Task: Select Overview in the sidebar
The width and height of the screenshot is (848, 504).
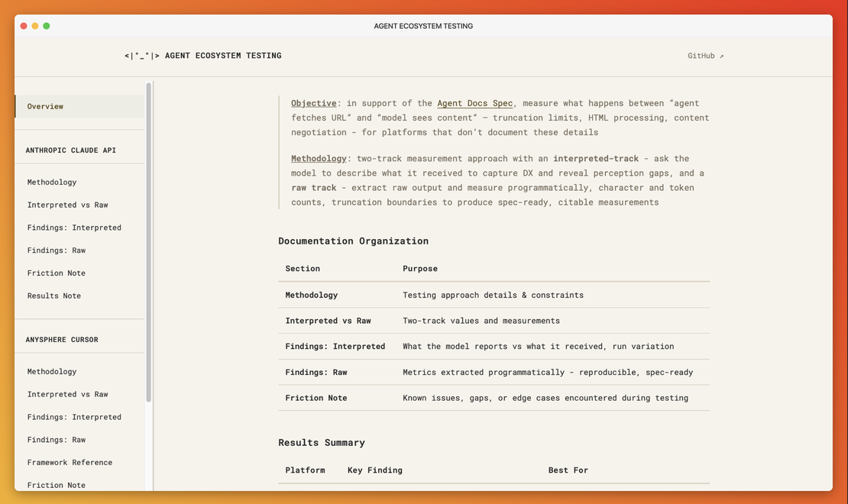Action: 45,106
